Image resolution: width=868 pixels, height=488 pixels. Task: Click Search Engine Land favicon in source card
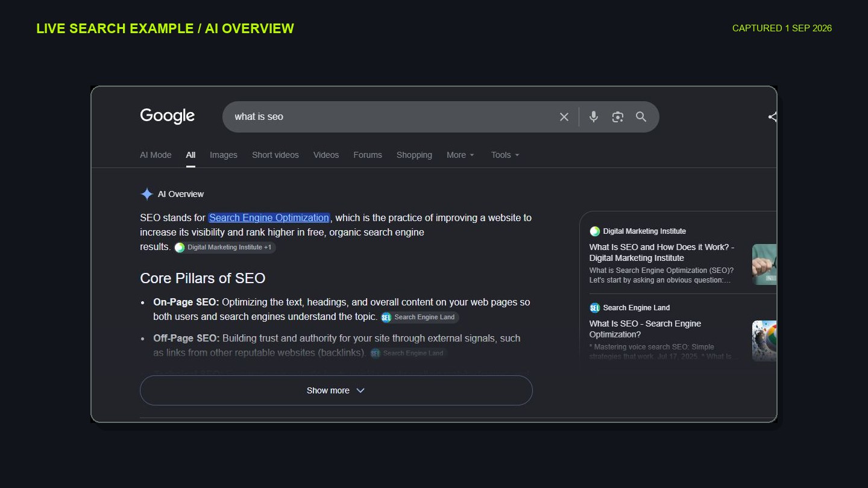coord(594,308)
